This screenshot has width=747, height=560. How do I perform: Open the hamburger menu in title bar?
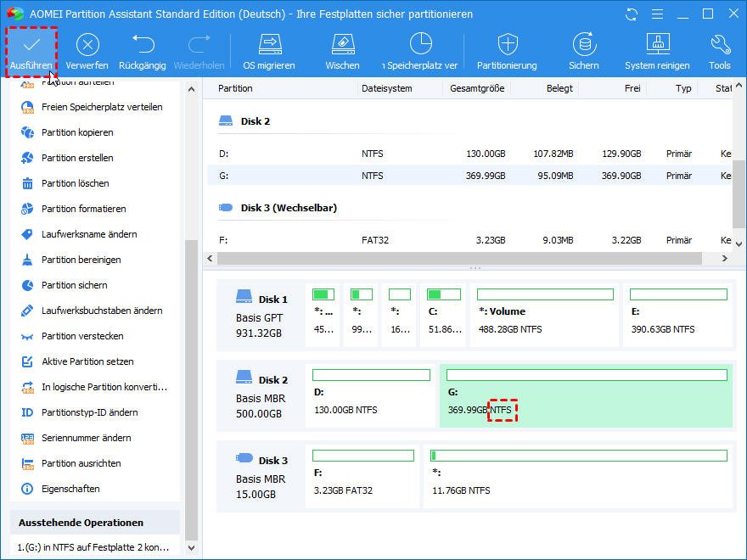655,14
